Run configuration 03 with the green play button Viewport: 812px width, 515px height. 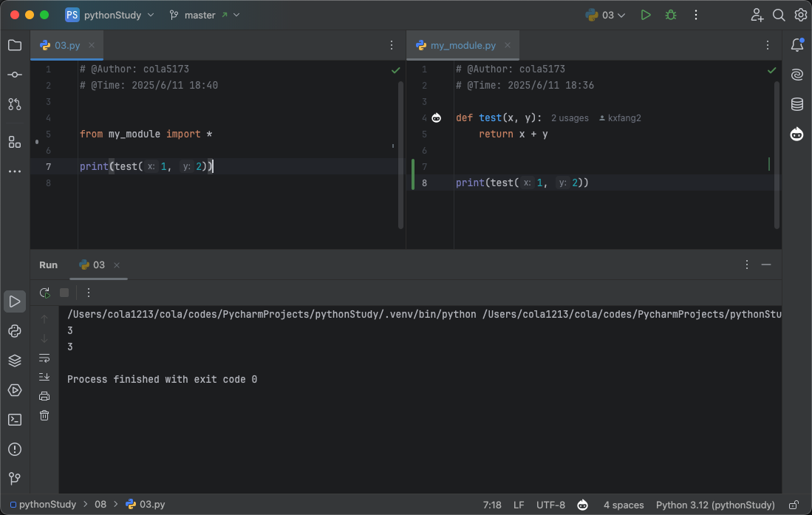coord(645,15)
